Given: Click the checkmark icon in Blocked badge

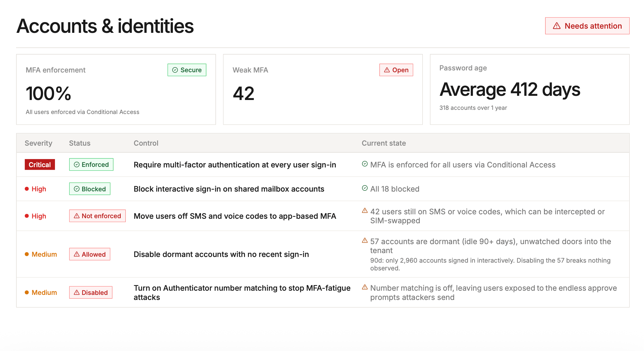Looking at the screenshot, I should click(x=76, y=189).
